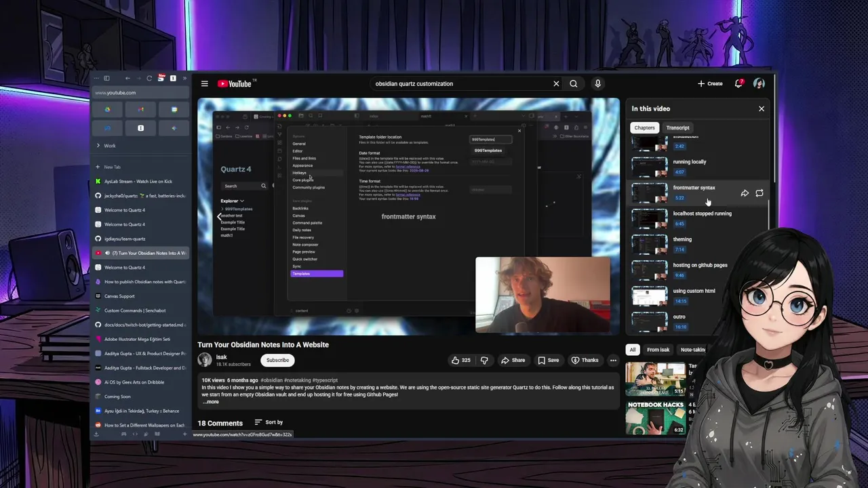Open the pinned Google Calendar tile

point(174,109)
